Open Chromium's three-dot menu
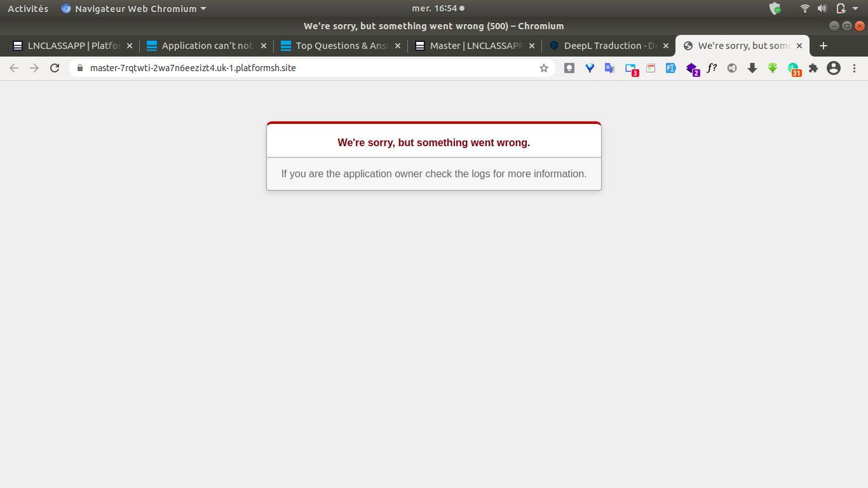868x488 pixels. click(854, 68)
